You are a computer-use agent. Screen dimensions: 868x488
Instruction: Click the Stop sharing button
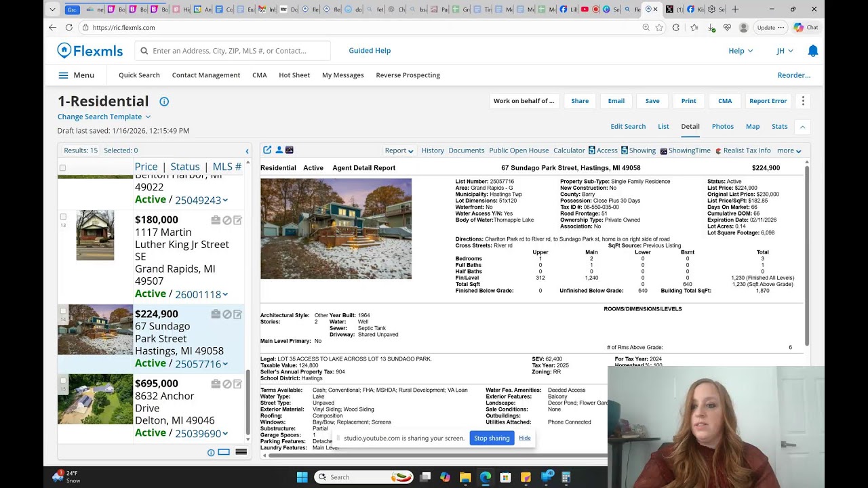point(492,439)
